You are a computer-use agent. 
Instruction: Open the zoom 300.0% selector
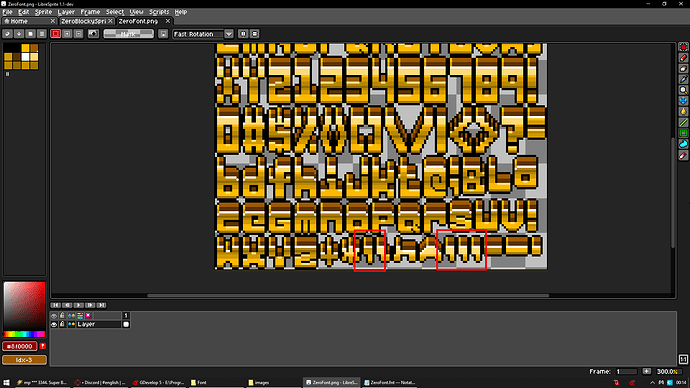[667, 372]
